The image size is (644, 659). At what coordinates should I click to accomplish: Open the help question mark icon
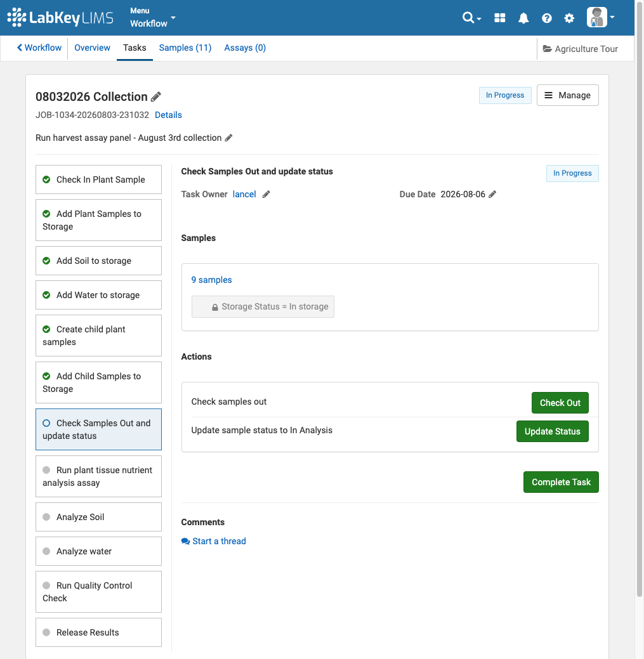pos(546,18)
